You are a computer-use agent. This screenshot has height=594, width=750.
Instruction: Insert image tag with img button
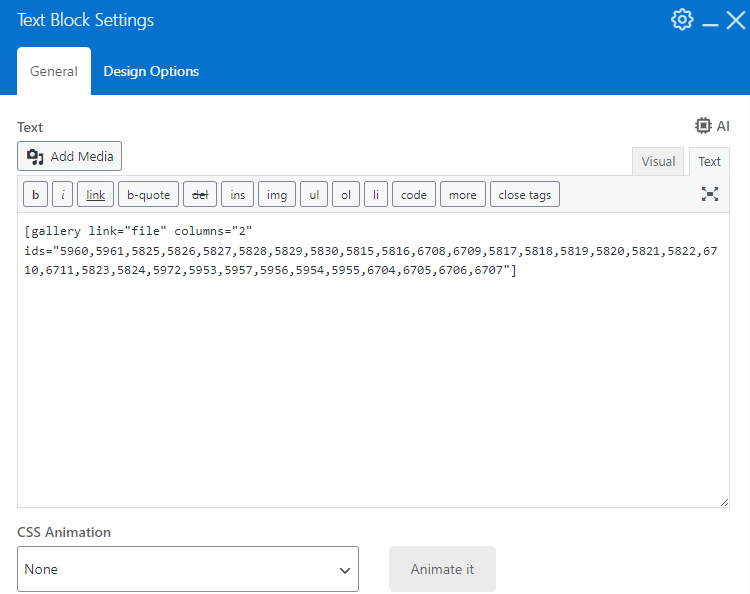click(277, 195)
